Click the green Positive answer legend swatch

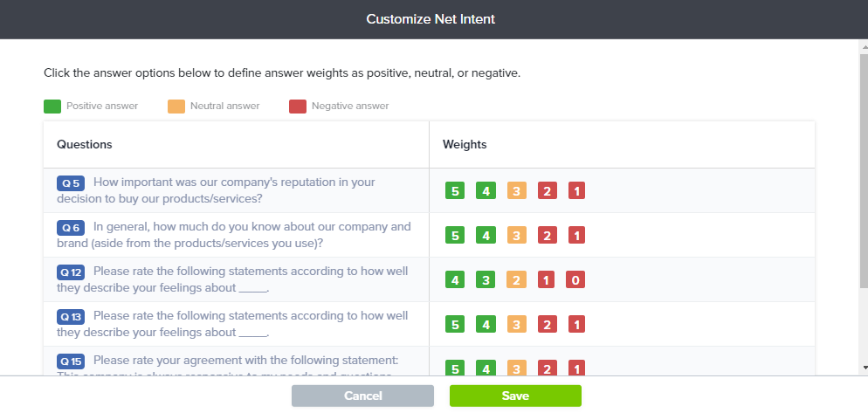pos(52,107)
